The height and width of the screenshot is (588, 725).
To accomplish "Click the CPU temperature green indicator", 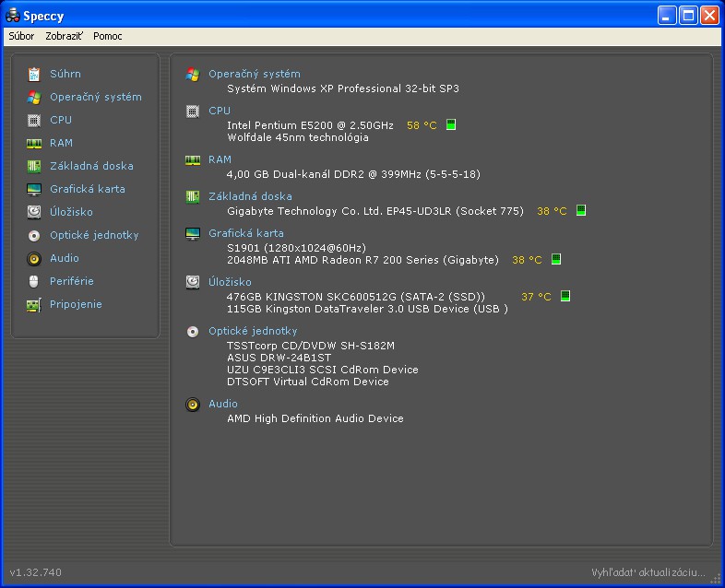I will 451,125.
